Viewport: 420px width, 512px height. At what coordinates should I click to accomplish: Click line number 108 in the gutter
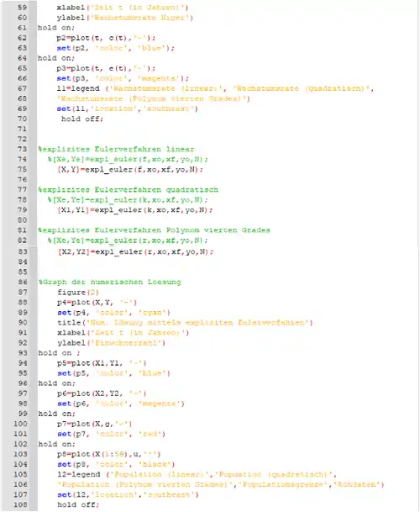20,504
